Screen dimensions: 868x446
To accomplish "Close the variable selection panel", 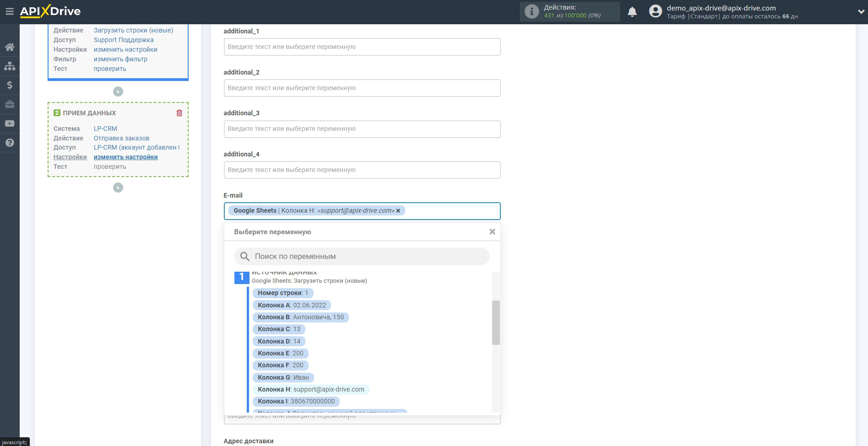I will (492, 232).
